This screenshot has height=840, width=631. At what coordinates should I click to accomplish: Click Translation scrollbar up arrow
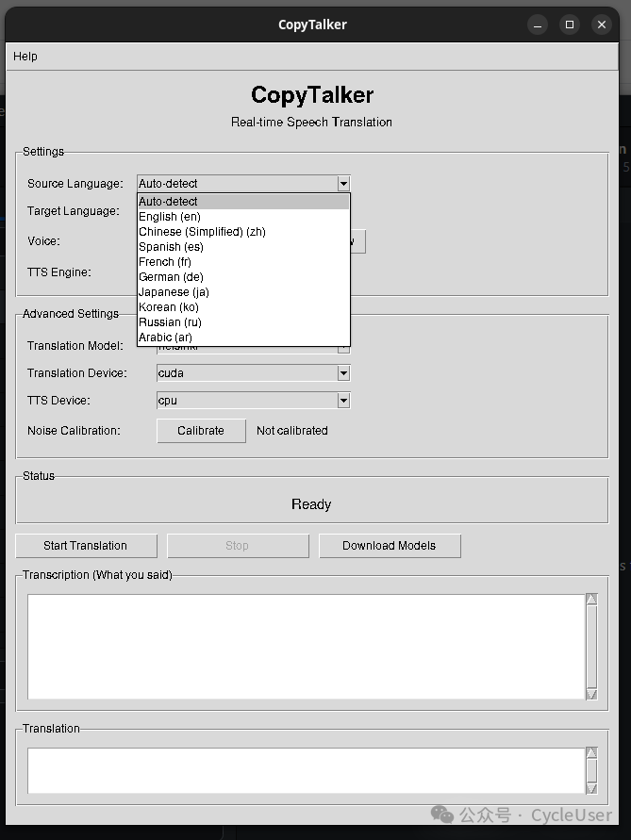click(x=592, y=753)
